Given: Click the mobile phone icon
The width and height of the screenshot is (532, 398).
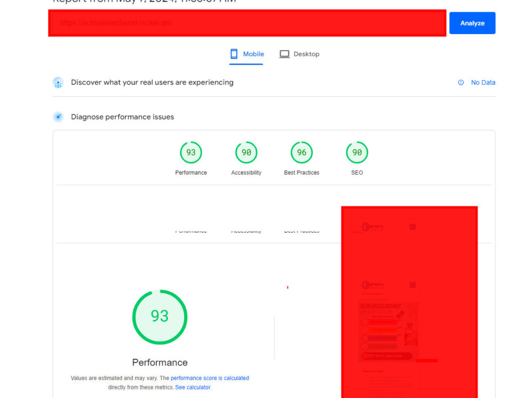Looking at the screenshot, I should point(234,54).
